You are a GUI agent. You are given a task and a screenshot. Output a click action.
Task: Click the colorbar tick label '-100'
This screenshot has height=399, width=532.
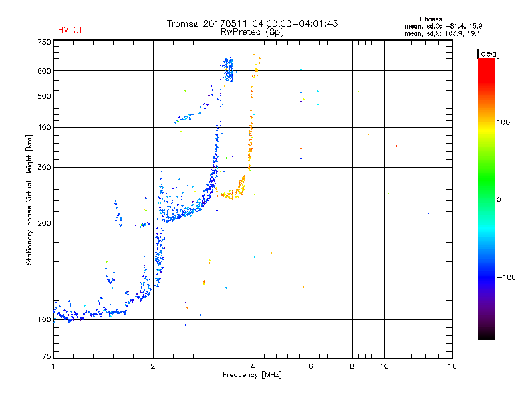pyautogui.click(x=506, y=277)
